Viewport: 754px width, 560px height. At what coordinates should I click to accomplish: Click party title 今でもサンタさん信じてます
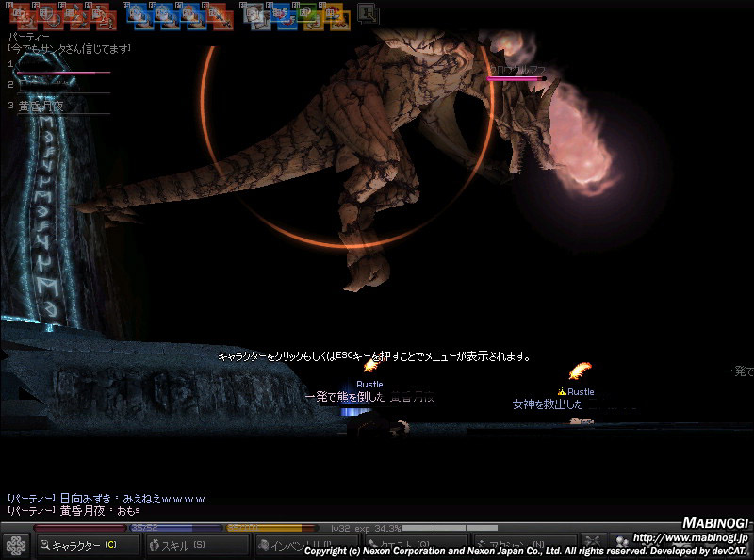pos(69,49)
